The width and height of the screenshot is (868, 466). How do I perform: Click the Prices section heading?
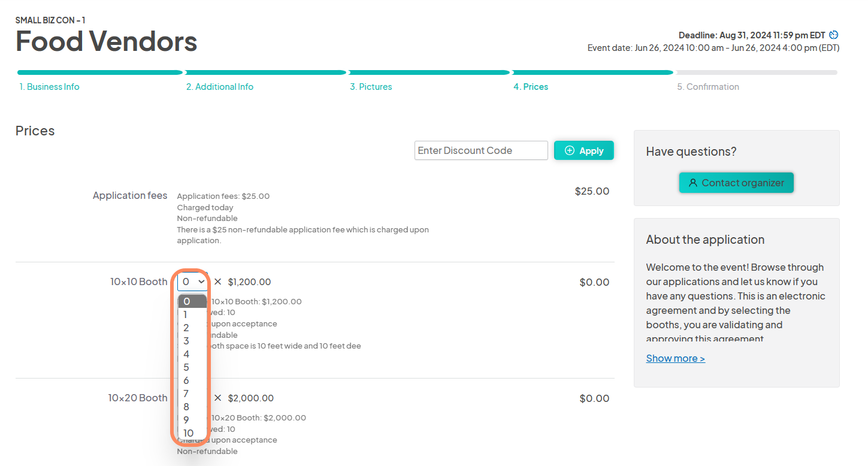click(35, 131)
